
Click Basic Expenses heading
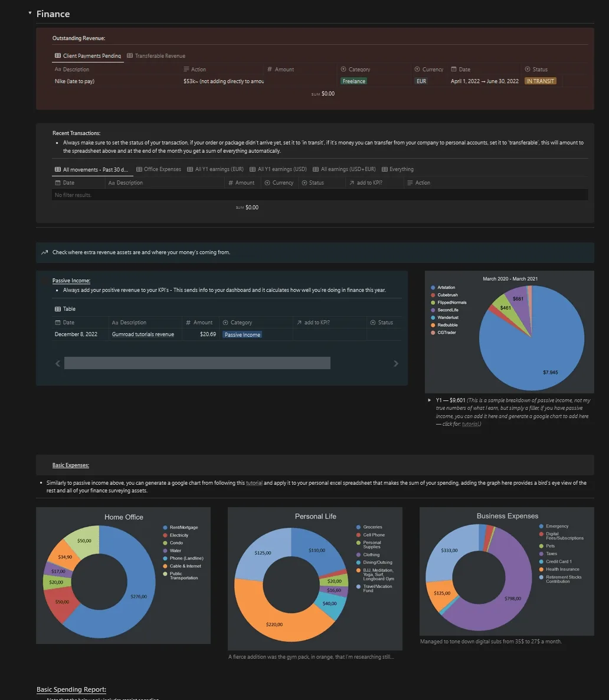[71, 465]
